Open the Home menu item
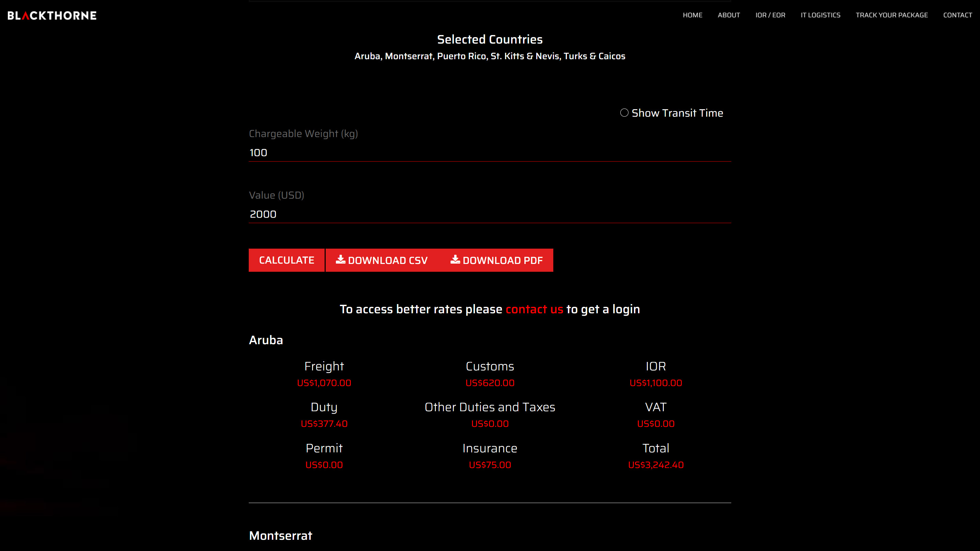 click(692, 15)
